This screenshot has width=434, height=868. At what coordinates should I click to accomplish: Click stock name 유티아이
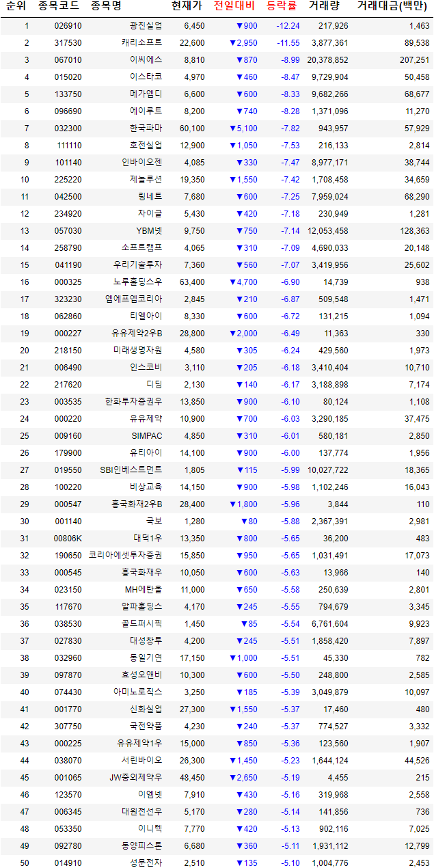146,453
